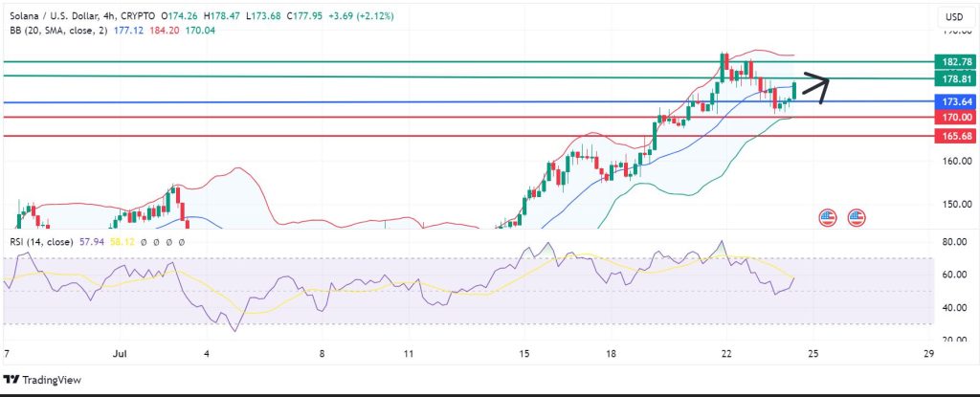Viewport: 980px width, 397px height.
Task: Click the Jul date axis label
Action: pyautogui.click(x=119, y=353)
